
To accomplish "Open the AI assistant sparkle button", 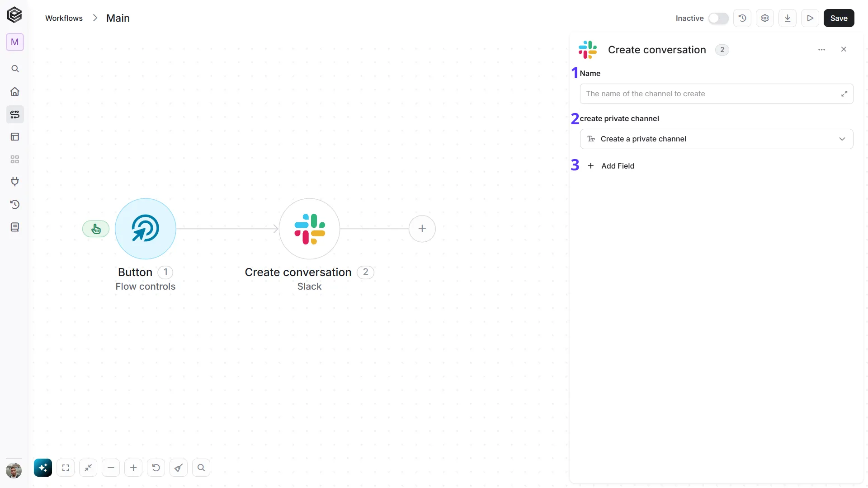I will (x=43, y=468).
